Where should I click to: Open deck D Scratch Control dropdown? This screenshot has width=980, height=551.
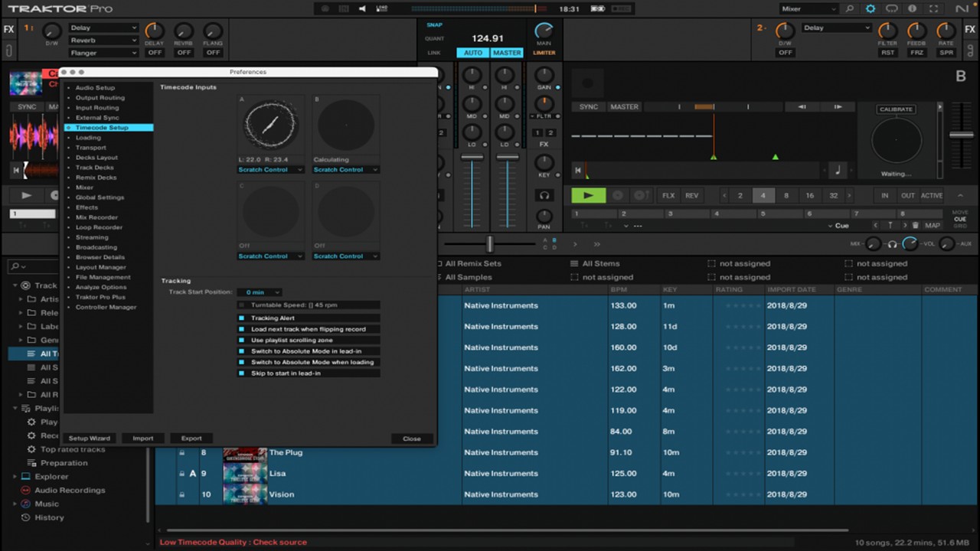coord(346,256)
